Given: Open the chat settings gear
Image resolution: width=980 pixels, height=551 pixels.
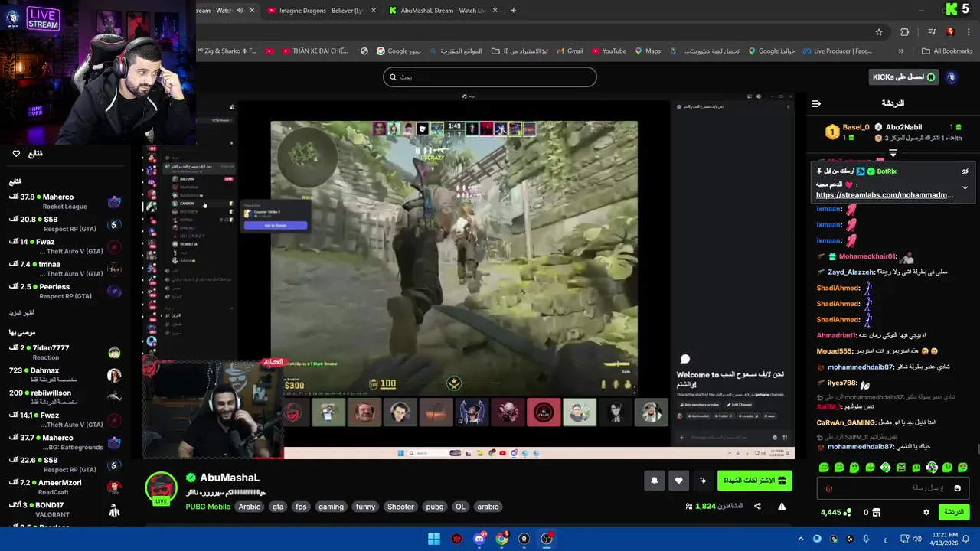Looking at the screenshot, I should tap(926, 512).
